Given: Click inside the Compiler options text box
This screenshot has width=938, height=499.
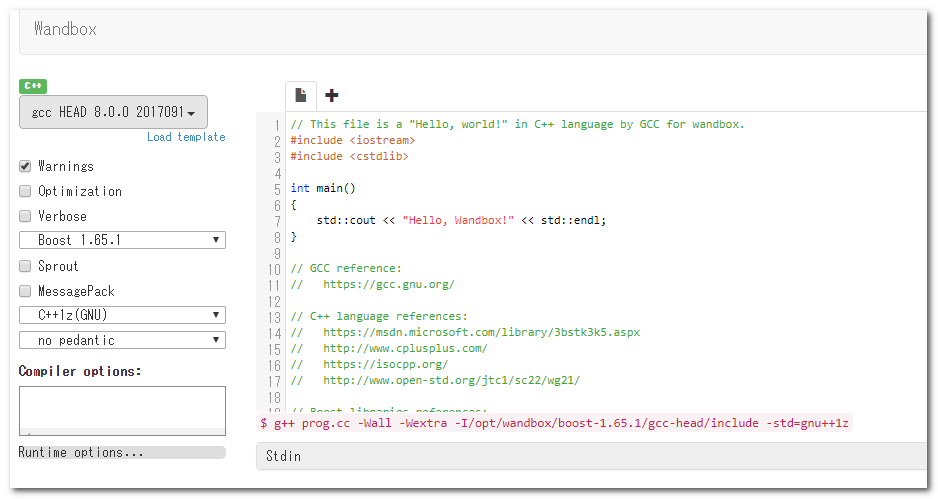Looking at the screenshot, I should coord(122,410).
